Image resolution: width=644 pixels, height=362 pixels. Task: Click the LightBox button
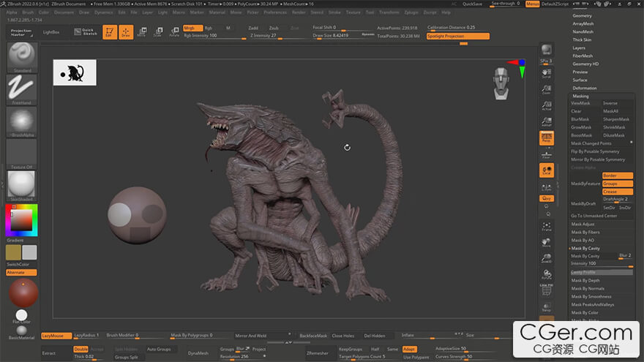click(x=51, y=32)
